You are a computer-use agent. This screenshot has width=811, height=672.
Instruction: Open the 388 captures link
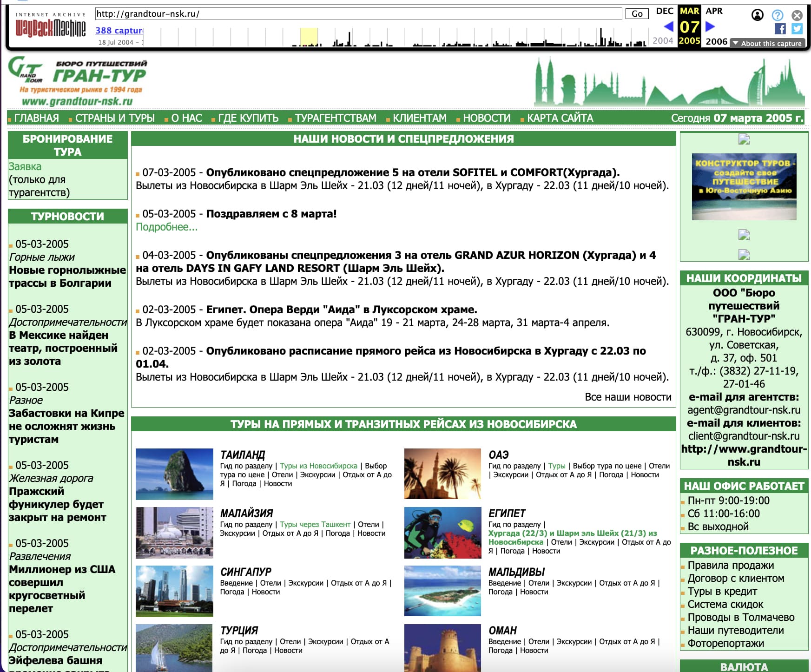(119, 30)
